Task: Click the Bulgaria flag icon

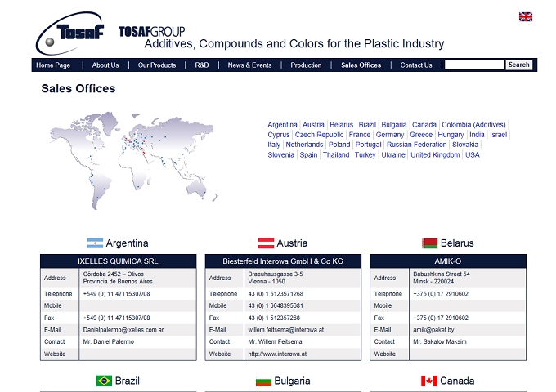Action: [263, 381]
